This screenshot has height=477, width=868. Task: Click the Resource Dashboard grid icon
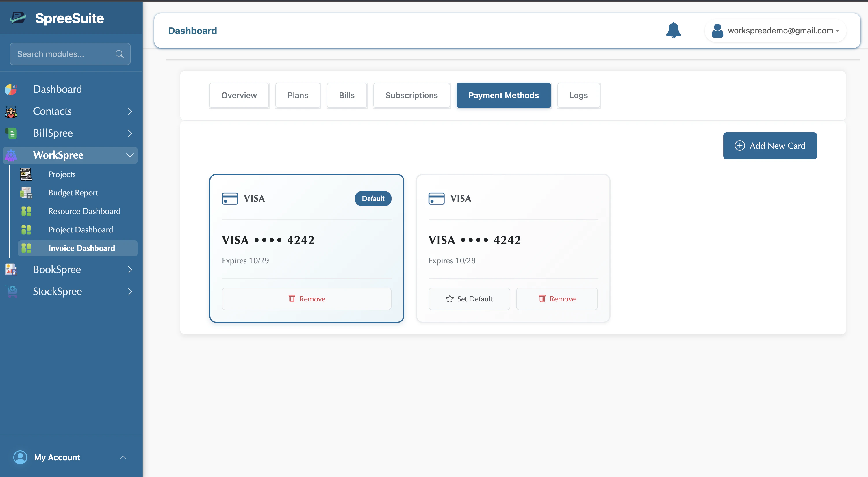coord(26,211)
